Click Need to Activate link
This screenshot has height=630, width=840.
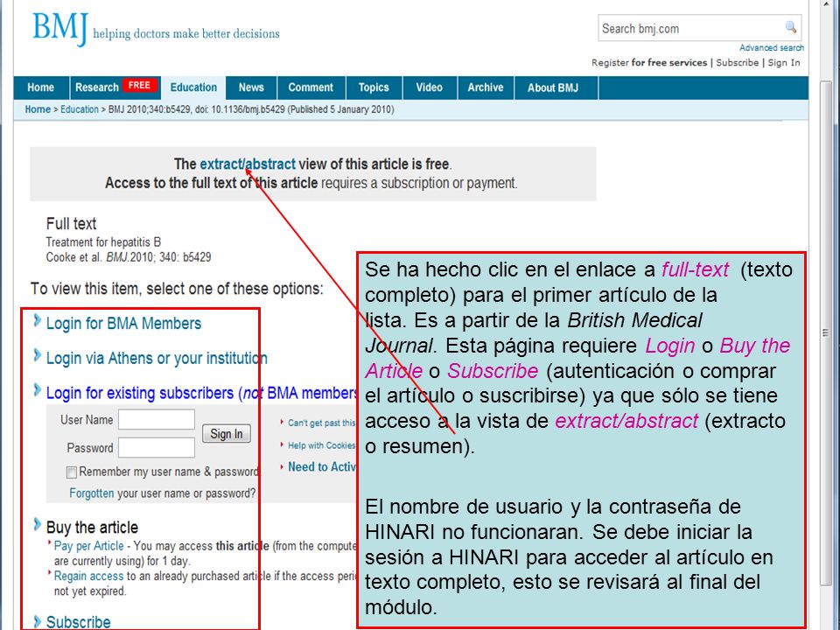pyautogui.click(x=322, y=467)
